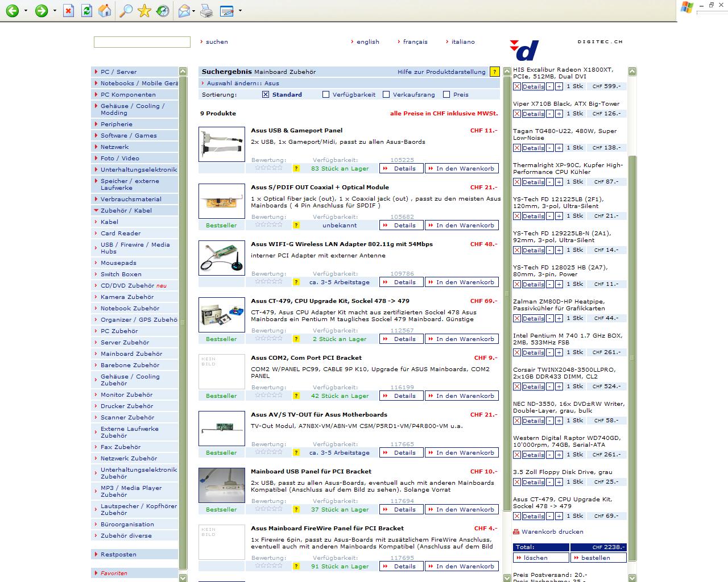Click Details for Asus USB & Gameport Panel
The height and width of the screenshot is (582, 728).
[x=402, y=168]
